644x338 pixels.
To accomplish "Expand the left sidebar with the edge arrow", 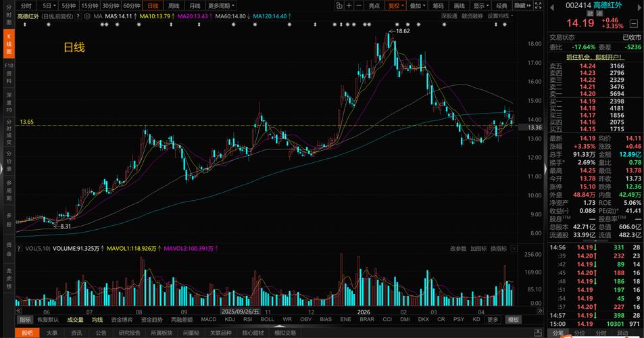I will click(1, 169).
